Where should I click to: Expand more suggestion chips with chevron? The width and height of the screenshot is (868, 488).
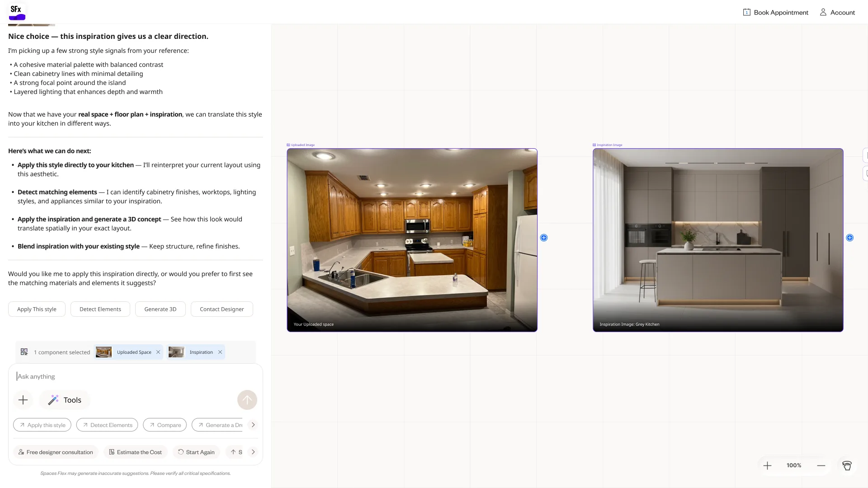253,425
